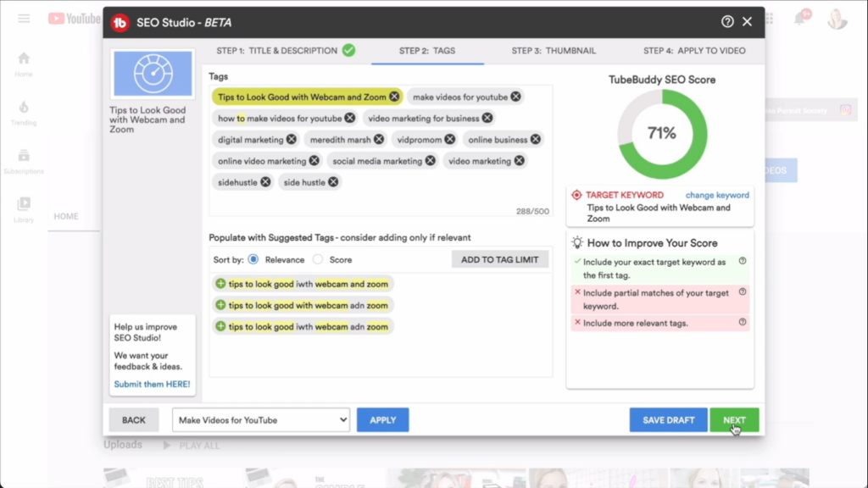Remove the 'make videos for youtube' tag
The width and height of the screenshot is (868, 488).
pyautogui.click(x=515, y=97)
